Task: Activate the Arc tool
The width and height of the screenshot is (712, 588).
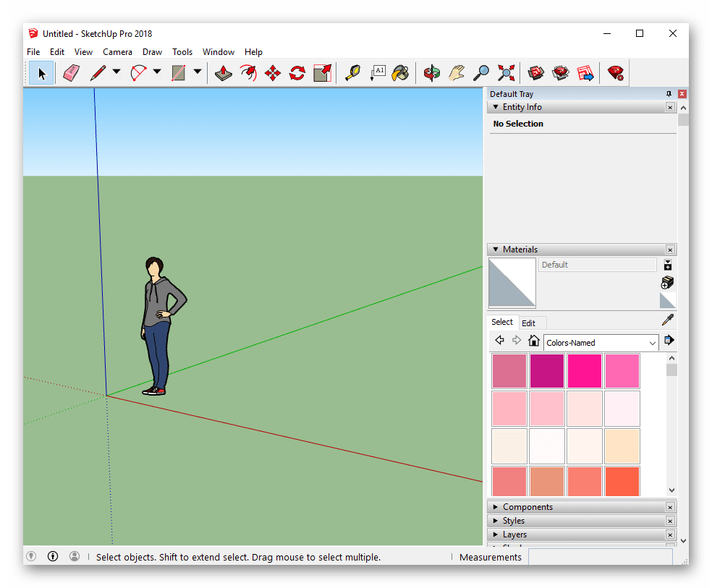Action: (x=138, y=73)
